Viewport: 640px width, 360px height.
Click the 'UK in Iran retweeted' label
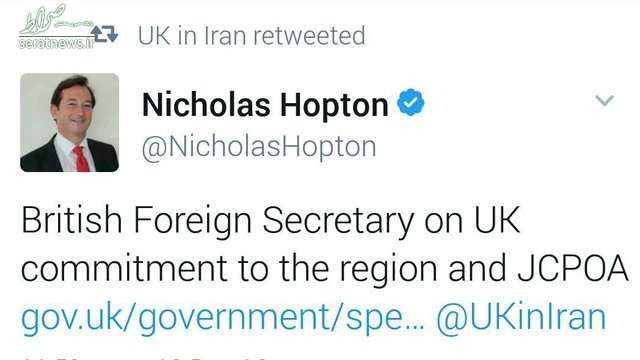click(x=251, y=36)
